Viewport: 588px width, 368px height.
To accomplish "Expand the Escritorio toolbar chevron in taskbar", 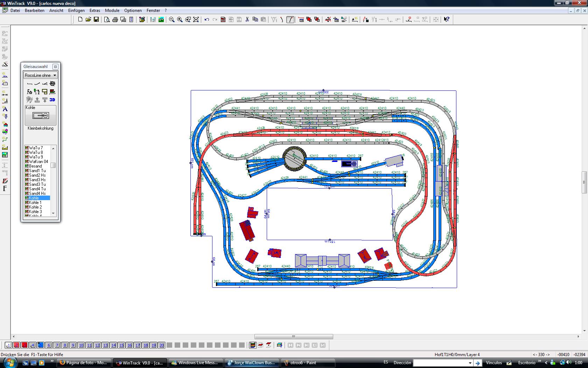I will click(539, 362).
